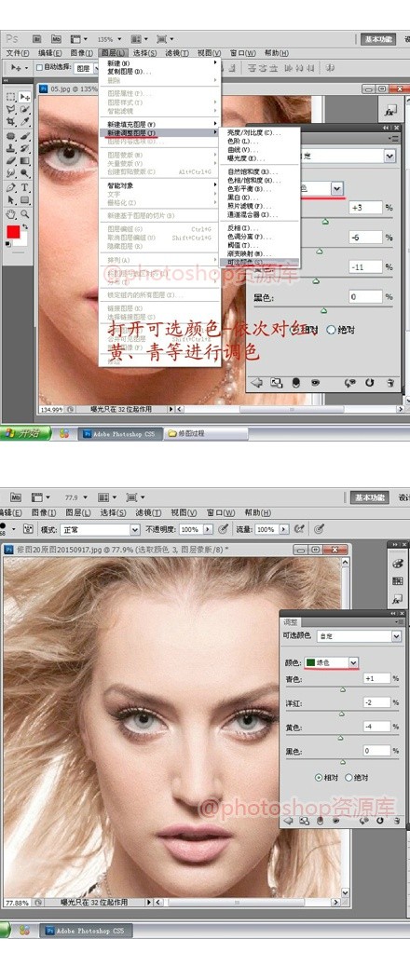Select the Eyedropper tool in the toolbox
This screenshot has height=980, width=410.
25,122
